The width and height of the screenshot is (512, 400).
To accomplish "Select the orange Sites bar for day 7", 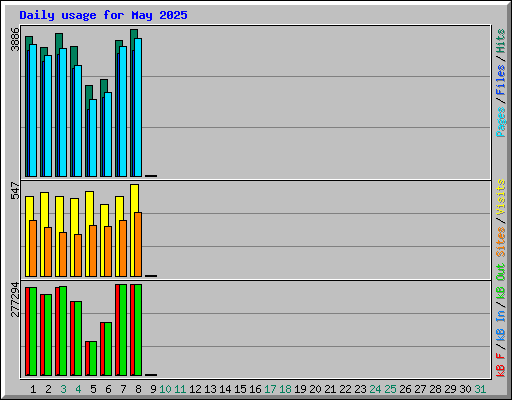I will (123, 248).
